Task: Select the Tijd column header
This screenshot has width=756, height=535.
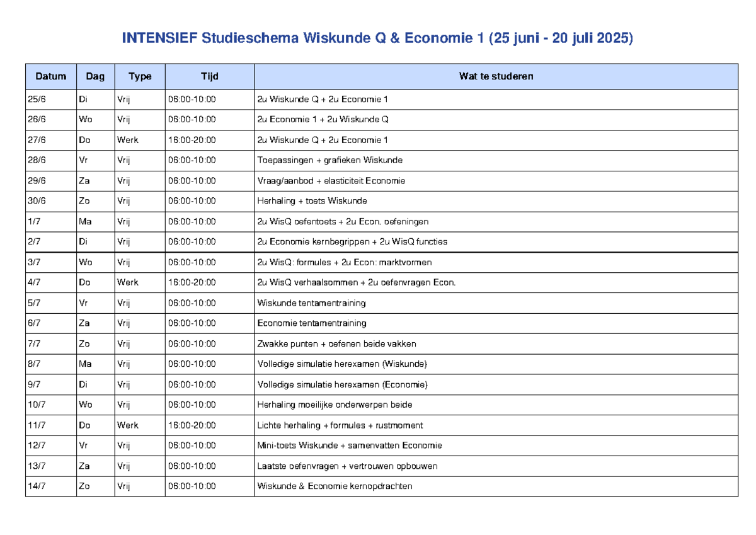Action: (210, 76)
